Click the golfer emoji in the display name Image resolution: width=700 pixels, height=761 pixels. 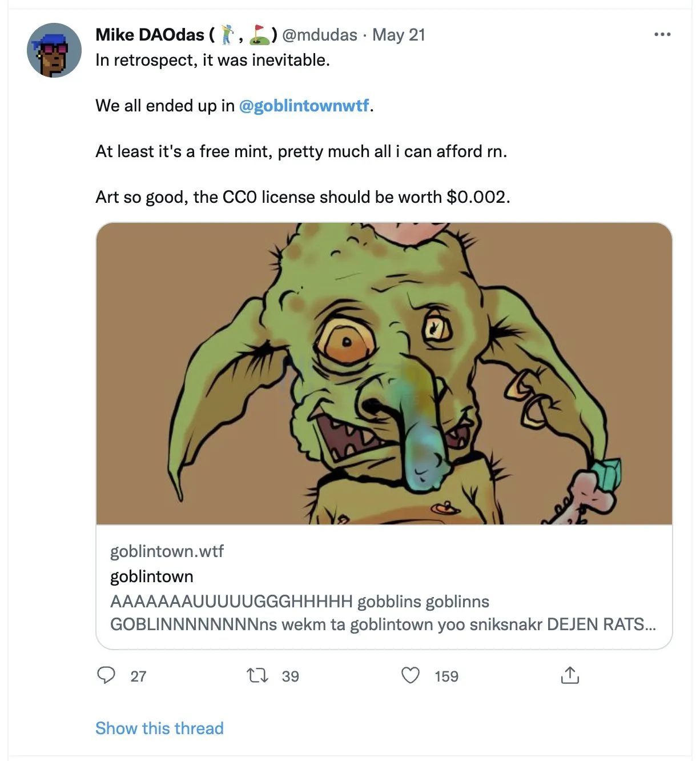228,35
